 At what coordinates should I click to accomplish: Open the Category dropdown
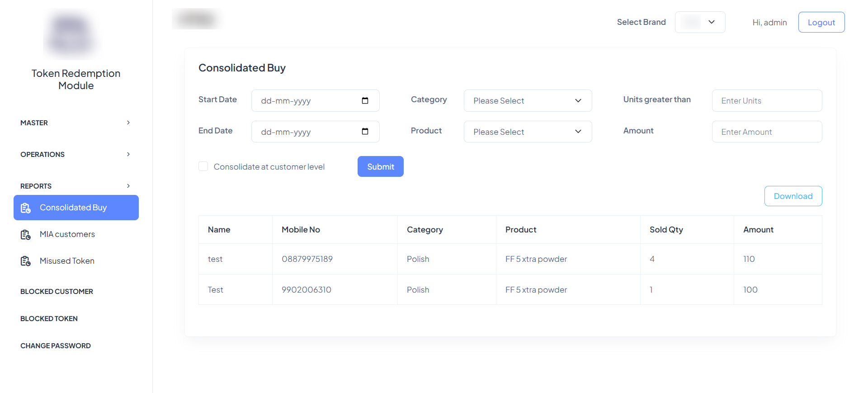528,100
